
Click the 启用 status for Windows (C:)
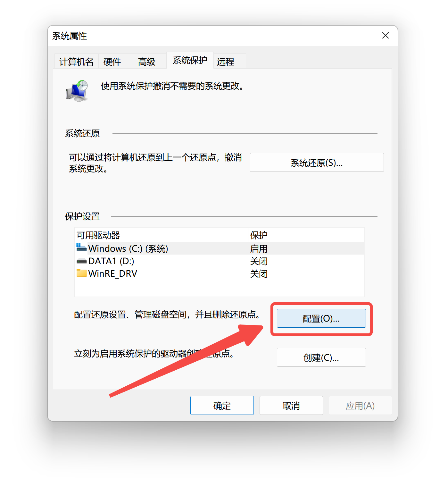tap(259, 249)
